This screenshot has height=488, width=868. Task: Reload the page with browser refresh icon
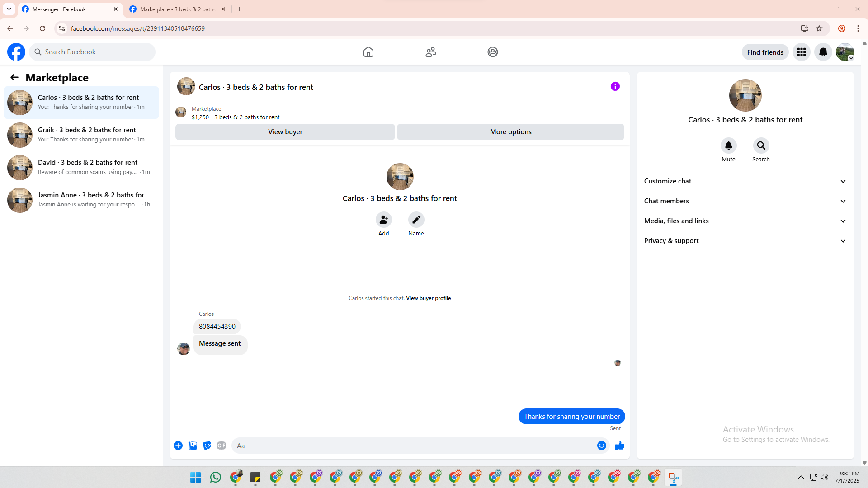[42, 28]
